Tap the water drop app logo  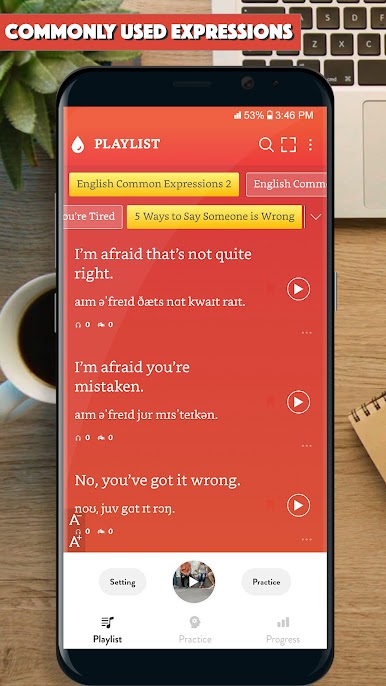coord(77,144)
